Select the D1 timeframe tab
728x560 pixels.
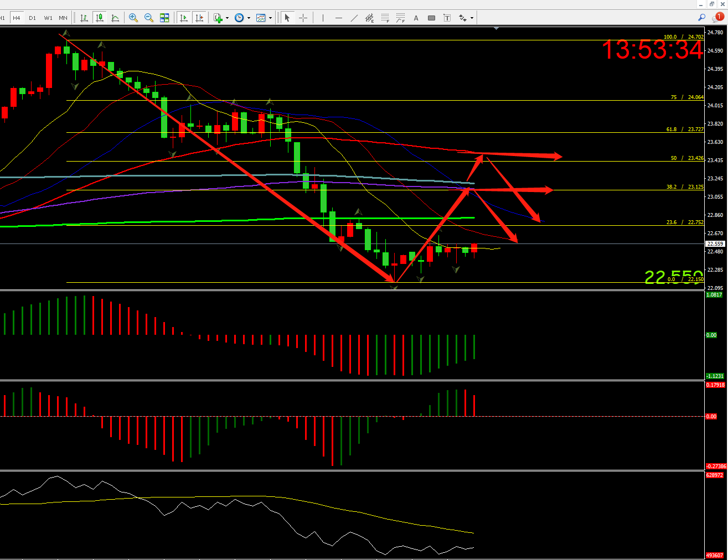(32, 18)
